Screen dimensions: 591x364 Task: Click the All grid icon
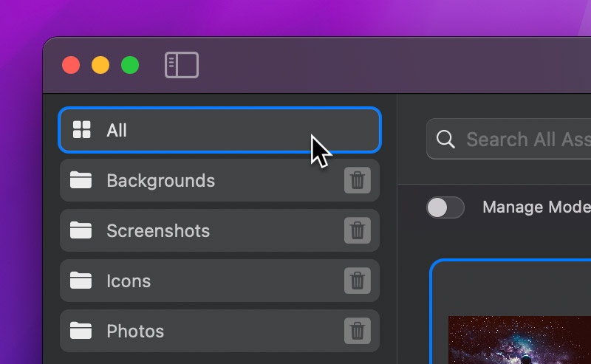(x=81, y=130)
